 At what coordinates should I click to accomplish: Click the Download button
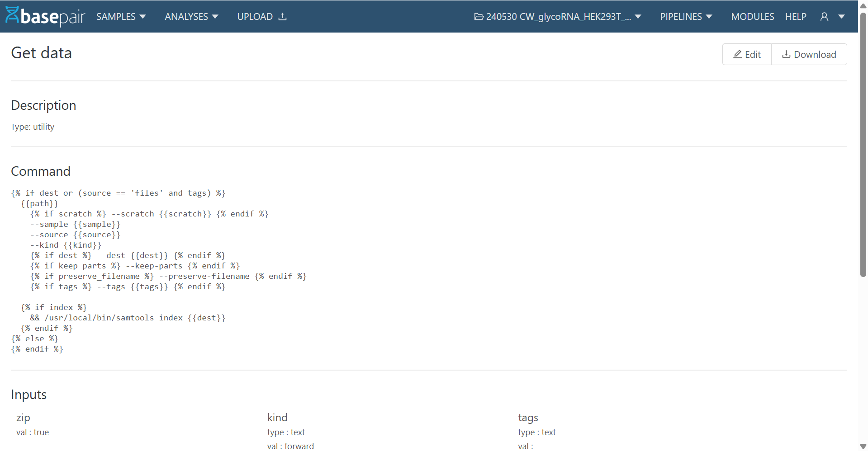point(809,54)
